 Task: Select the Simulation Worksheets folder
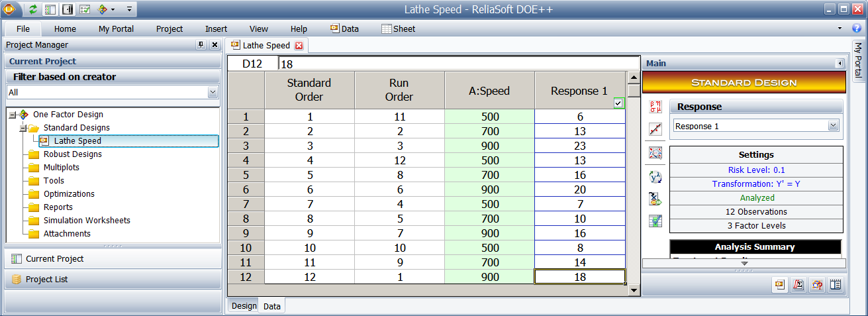pyautogui.click(x=87, y=221)
